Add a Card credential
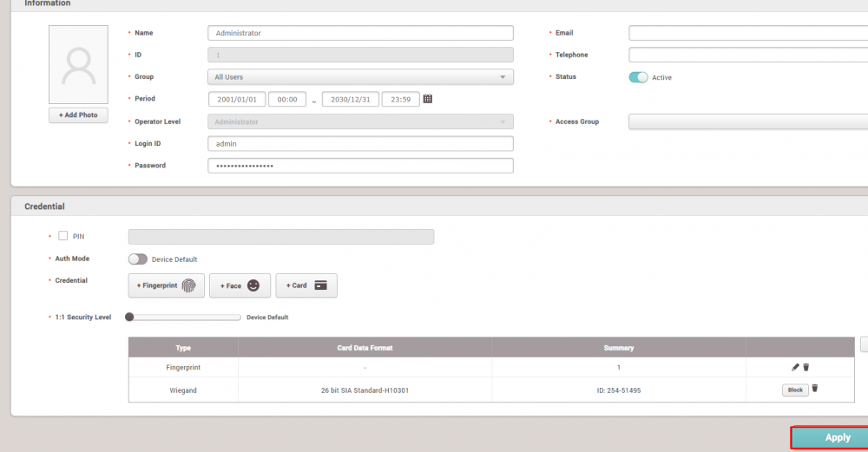The width and height of the screenshot is (868, 452). pyautogui.click(x=306, y=285)
